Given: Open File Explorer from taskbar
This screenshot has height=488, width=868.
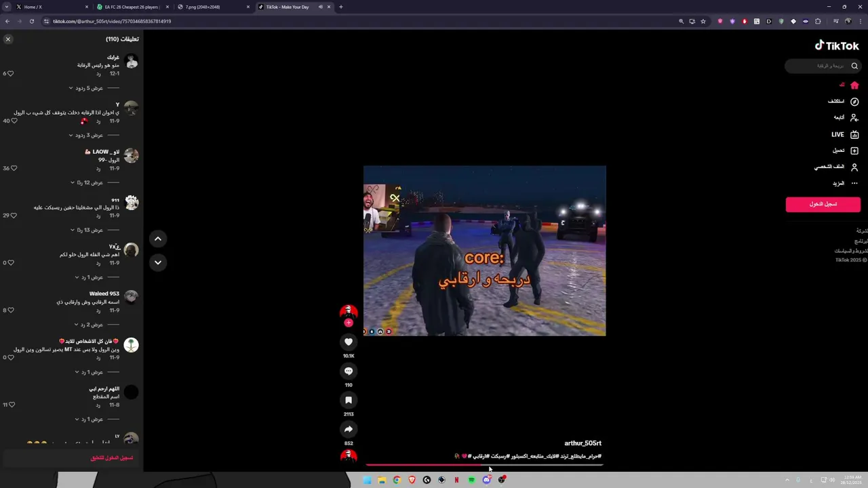Looking at the screenshot, I should [x=382, y=480].
